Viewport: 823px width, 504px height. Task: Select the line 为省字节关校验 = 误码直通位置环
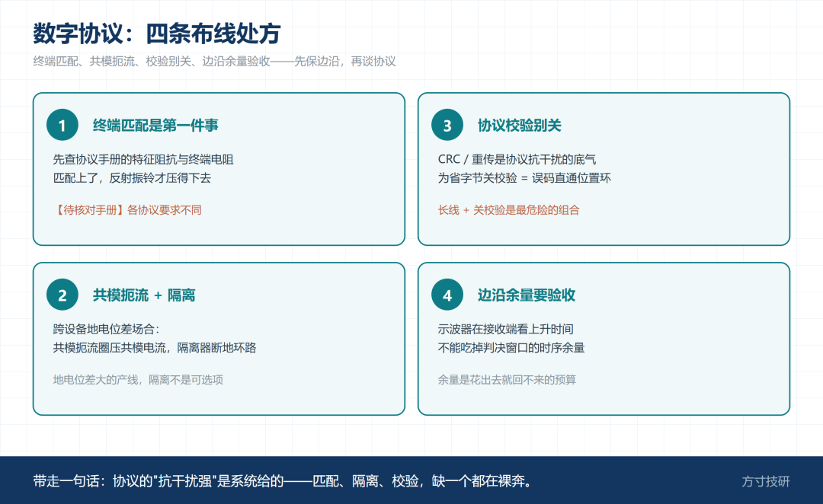point(524,178)
